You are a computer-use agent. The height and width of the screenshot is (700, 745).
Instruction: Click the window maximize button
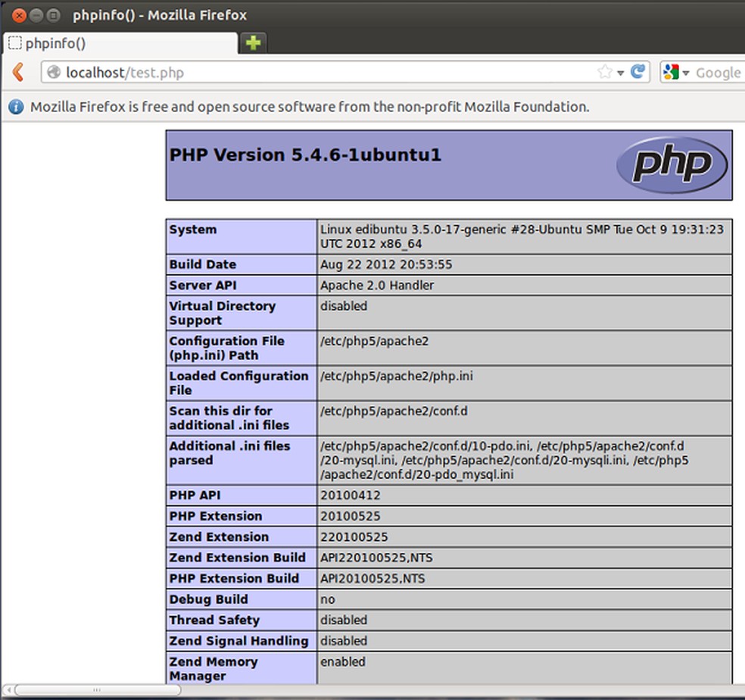[x=51, y=14]
